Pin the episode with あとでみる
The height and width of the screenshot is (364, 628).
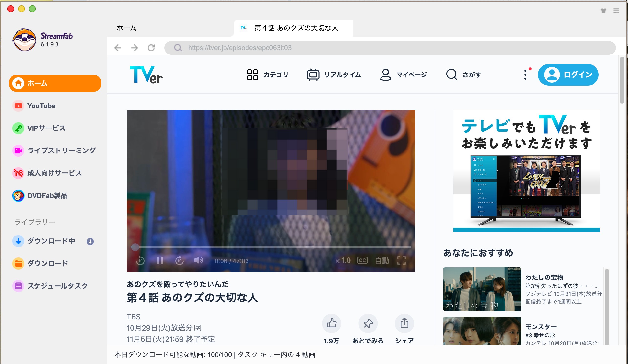[x=368, y=323]
